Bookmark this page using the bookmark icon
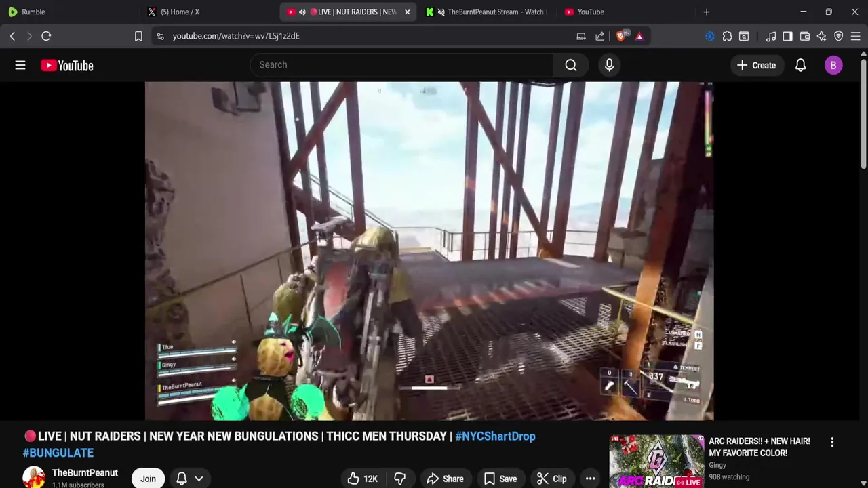This screenshot has width=868, height=488. click(x=138, y=36)
